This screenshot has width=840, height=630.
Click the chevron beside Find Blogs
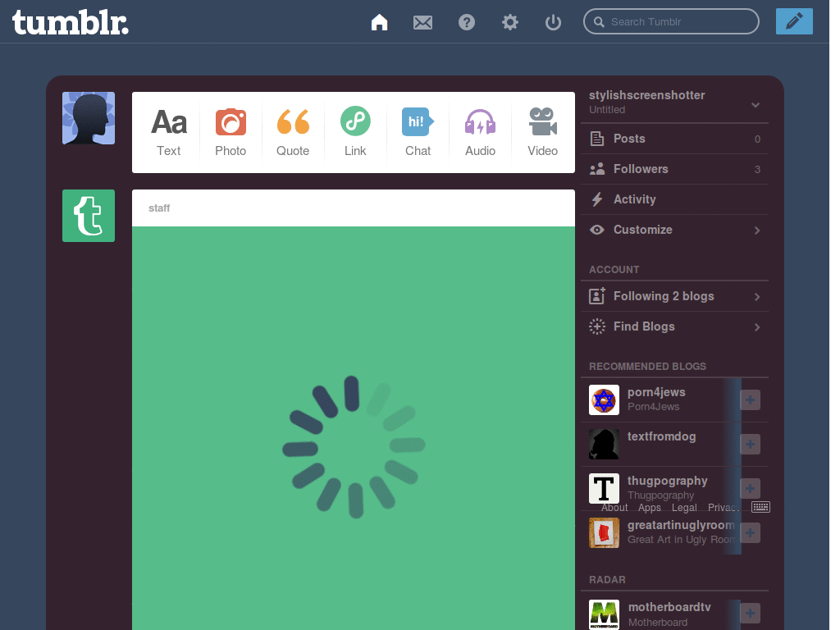757,327
